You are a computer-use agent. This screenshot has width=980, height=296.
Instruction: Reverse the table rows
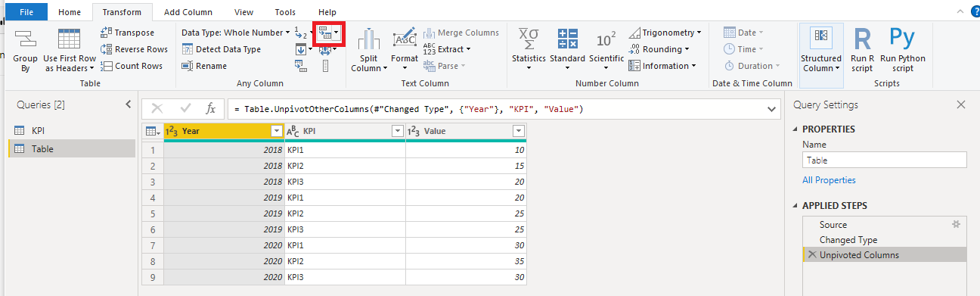coord(134,49)
